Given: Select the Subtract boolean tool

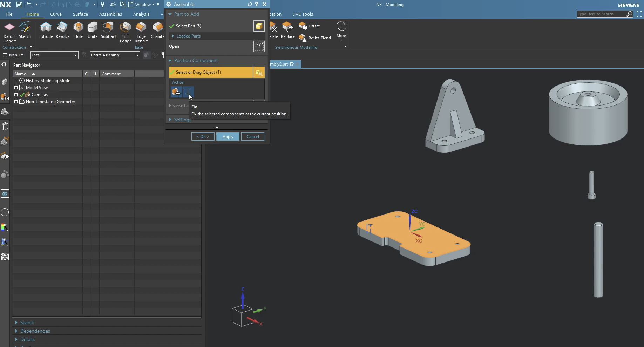Looking at the screenshot, I should 108,30.
